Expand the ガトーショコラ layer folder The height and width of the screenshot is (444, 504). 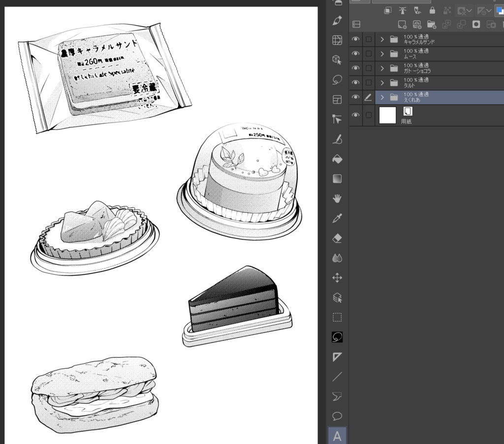pyautogui.click(x=382, y=68)
